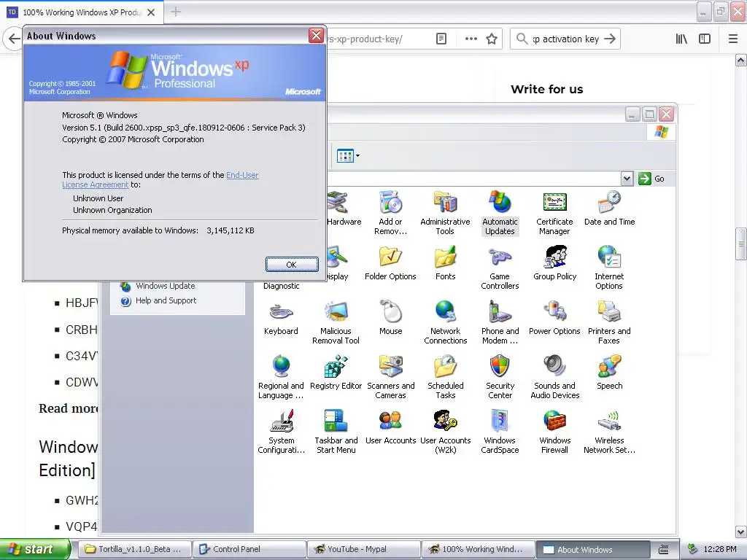Image resolution: width=747 pixels, height=560 pixels.
Task: Click browser page scrollbar up arrow
Action: [x=740, y=61]
